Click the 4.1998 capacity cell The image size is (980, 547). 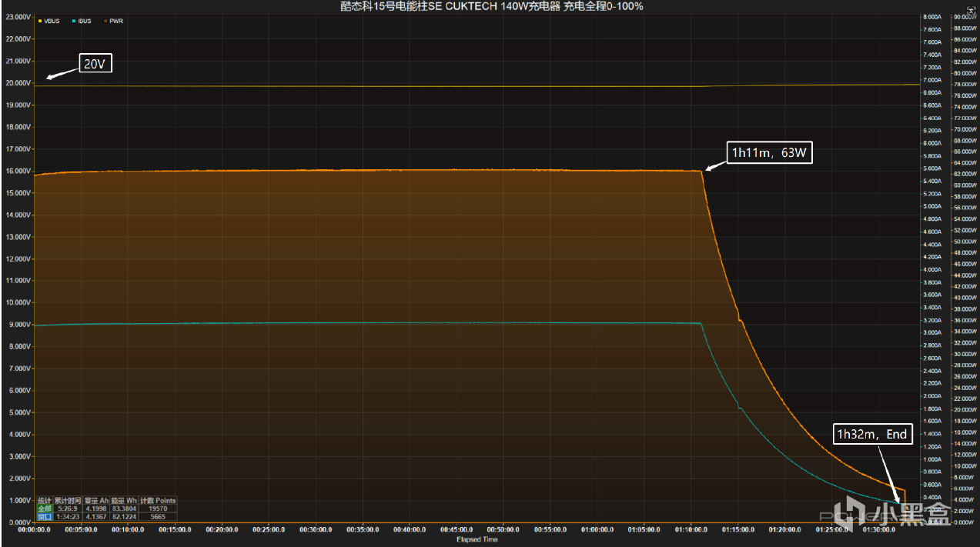(x=96, y=509)
